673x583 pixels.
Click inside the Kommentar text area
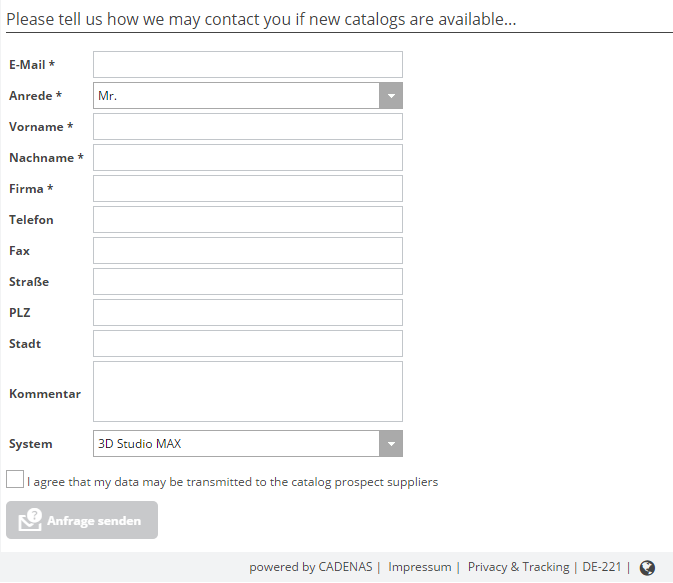(x=248, y=392)
